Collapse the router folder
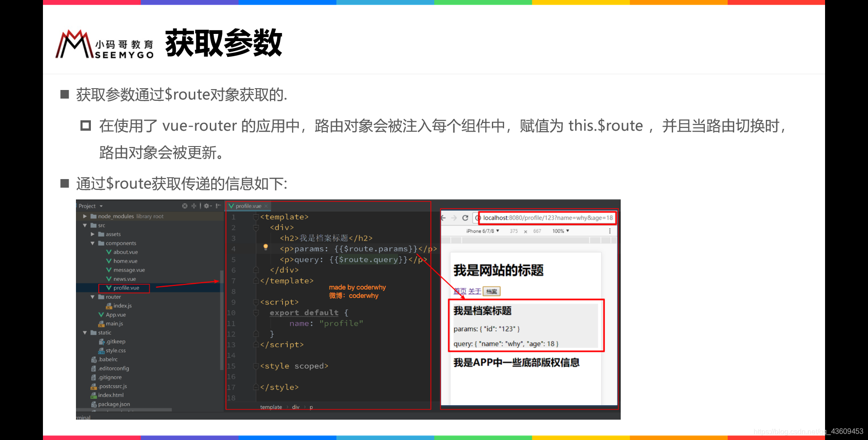868x440 pixels. (x=92, y=297)
